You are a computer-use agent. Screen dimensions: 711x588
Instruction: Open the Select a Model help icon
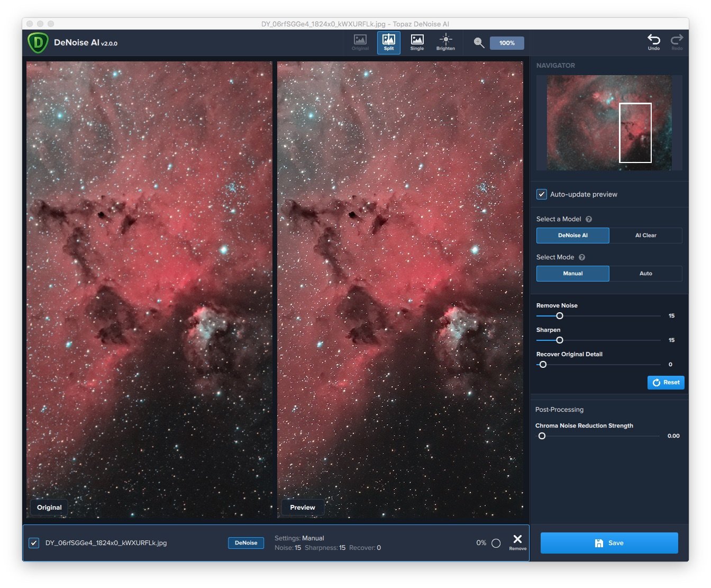[x=589, y=219]
